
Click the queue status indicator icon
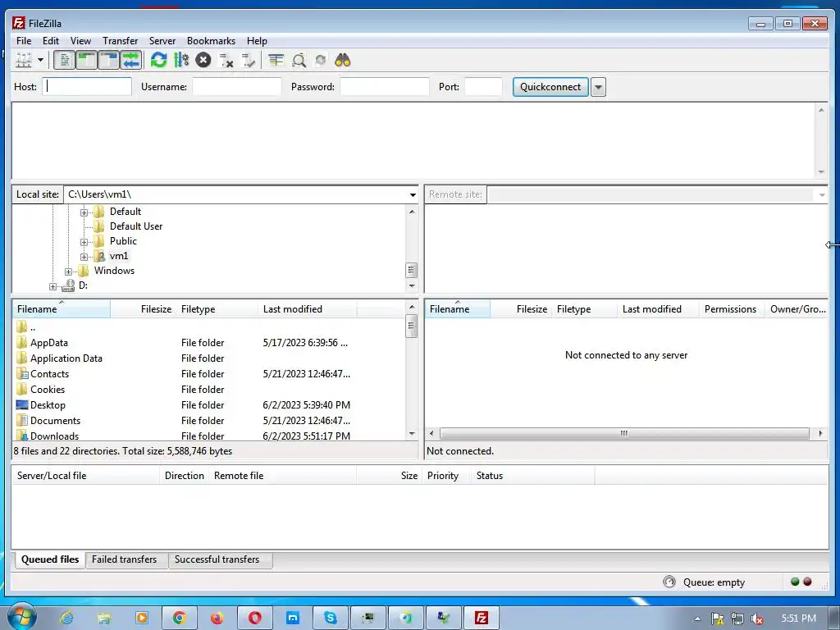click(669, 582)
